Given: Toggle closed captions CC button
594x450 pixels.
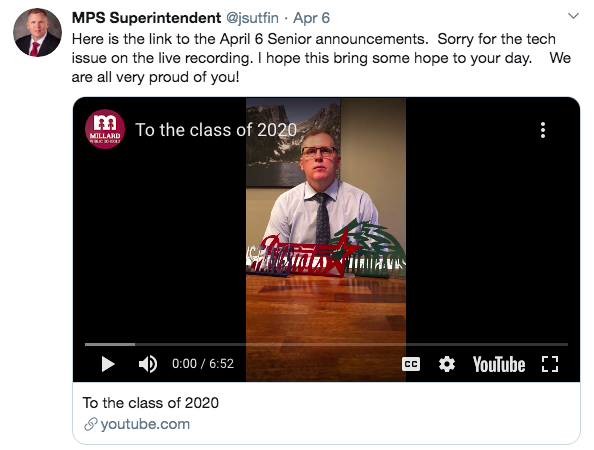Looking at the screenshot, I should [x=411, y=364].
